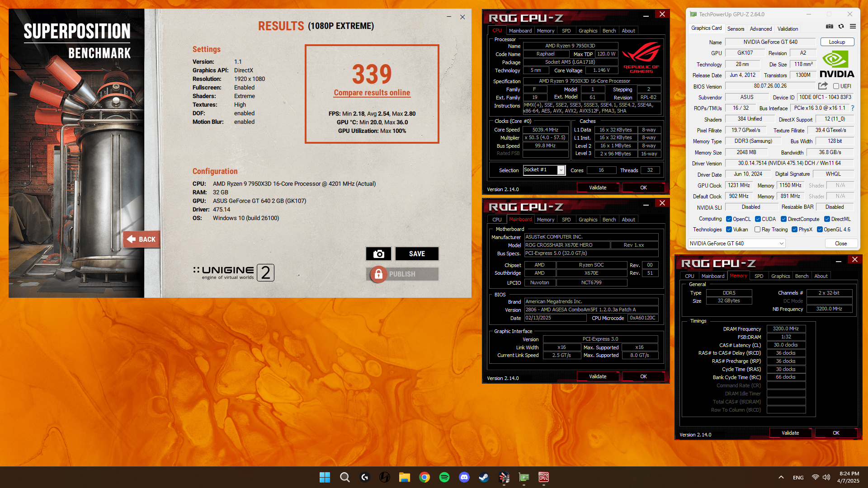Open Discord from the taskbar
Viewport: 868px width, 488px height.
464,477
